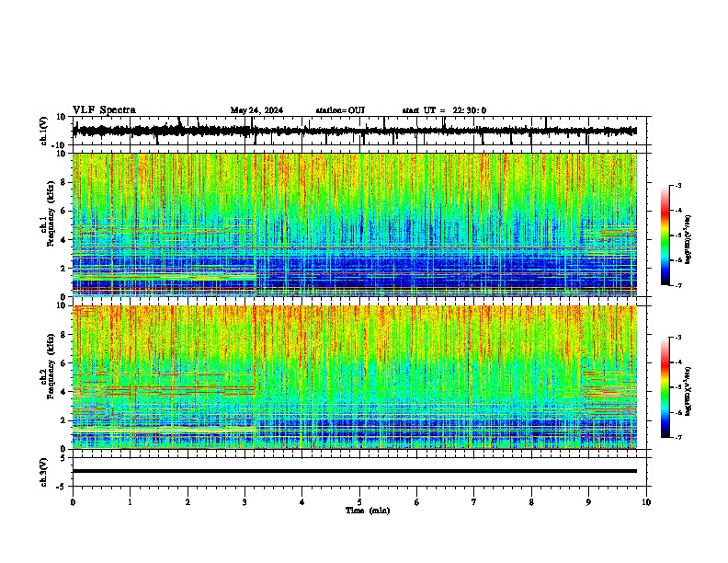This screenshot has width=728, height=563.
Task: Click the "-3" label on ch.1 colorbar
Action: tap(678, 185)
